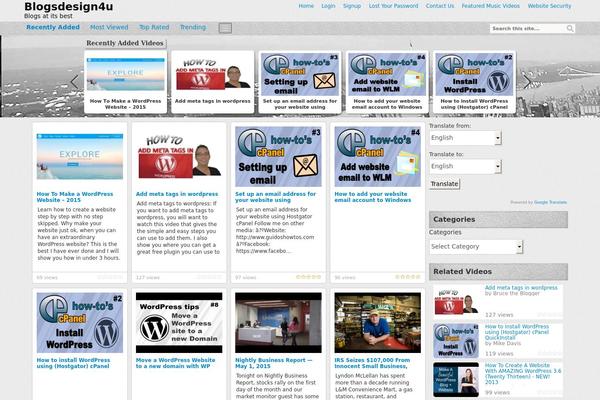Open grid link How To Make a WordPress Website - 2015
Image resolution: width=600 pixels, height=400 pixels.
[x=75, y=197]
